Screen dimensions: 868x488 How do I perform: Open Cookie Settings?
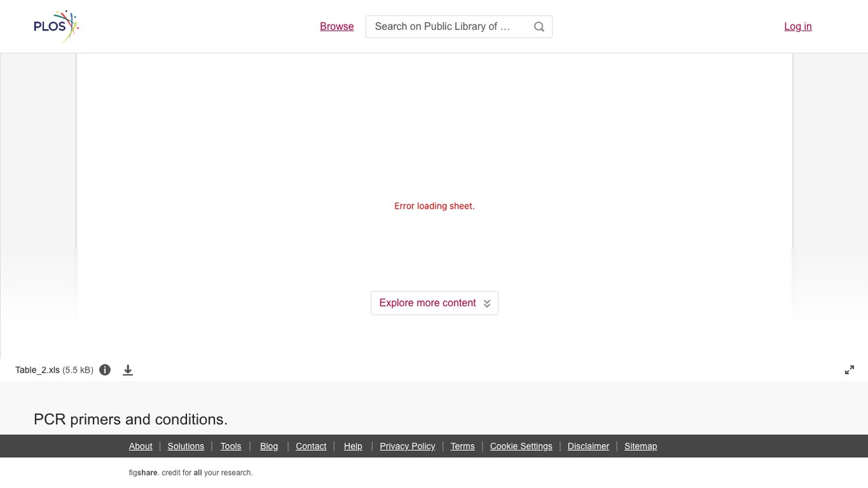coord(521,446)
